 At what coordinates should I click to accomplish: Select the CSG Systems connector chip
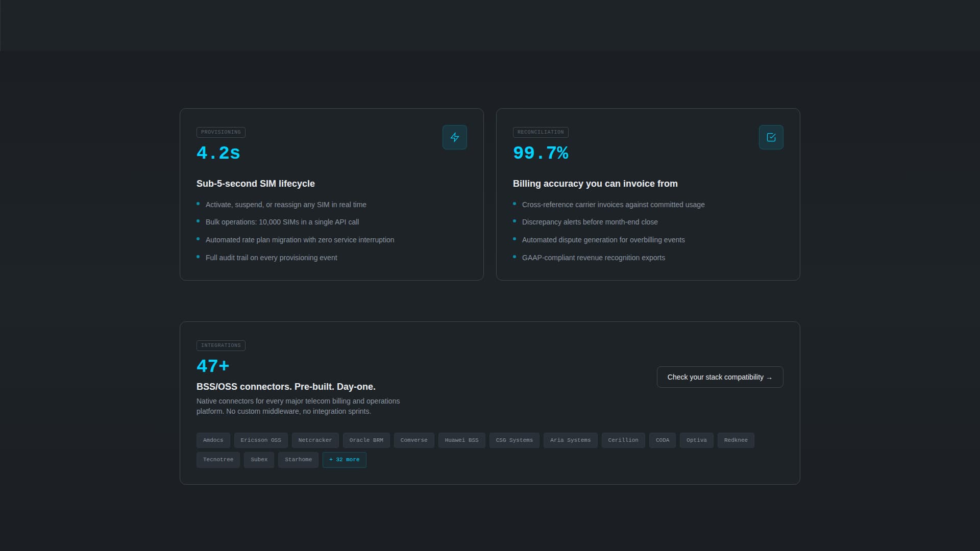click(514, 440)
